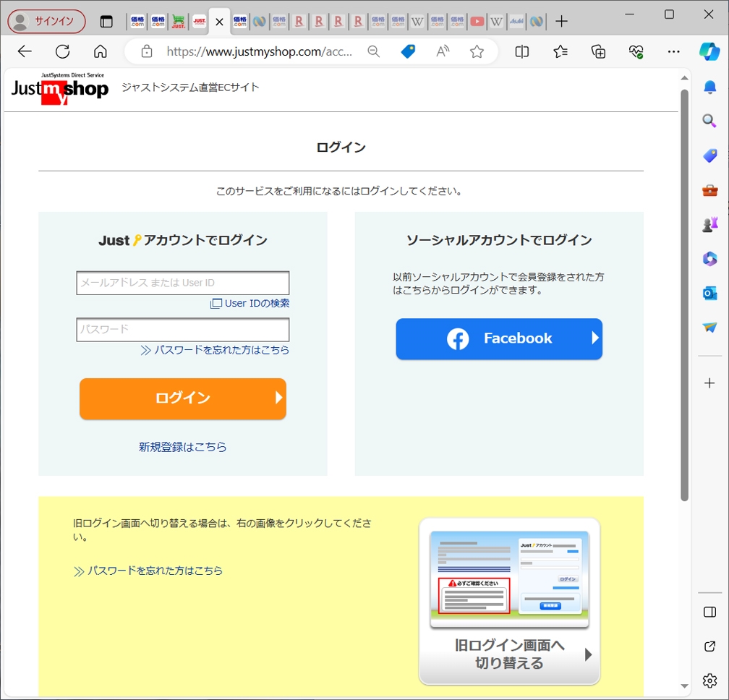Focus the メールアドレス または User ID field
This screenshot has height=700, width=729.
click(x=183, y=283)
